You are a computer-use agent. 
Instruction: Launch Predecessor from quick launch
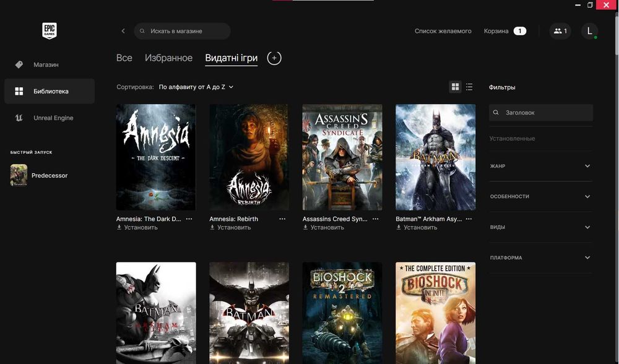click(x=50, y=175)
